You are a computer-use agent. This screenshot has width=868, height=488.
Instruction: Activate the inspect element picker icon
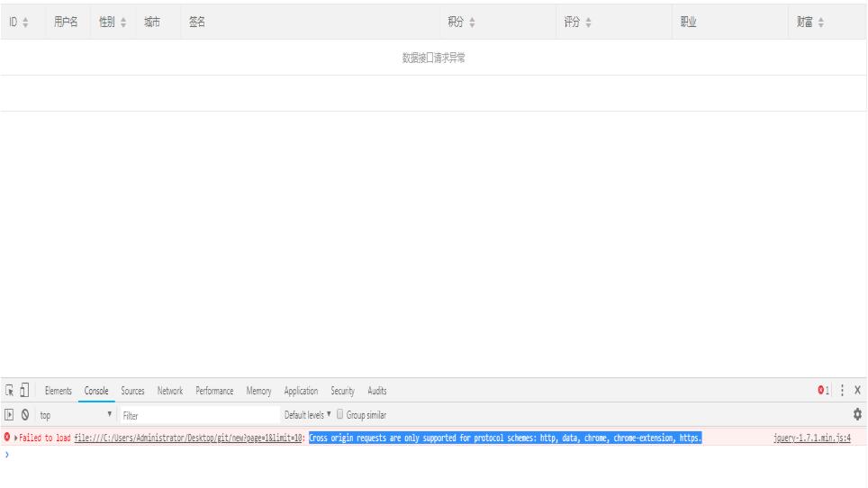point(11,391)
